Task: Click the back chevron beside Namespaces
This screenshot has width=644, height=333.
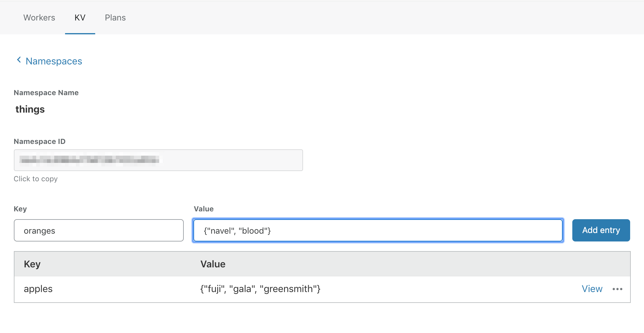Action: point(19,60)
